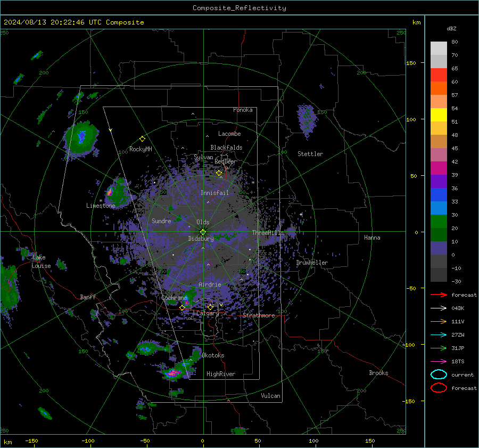
Task: Click the Olds label
Action: [x=203, y=222]
